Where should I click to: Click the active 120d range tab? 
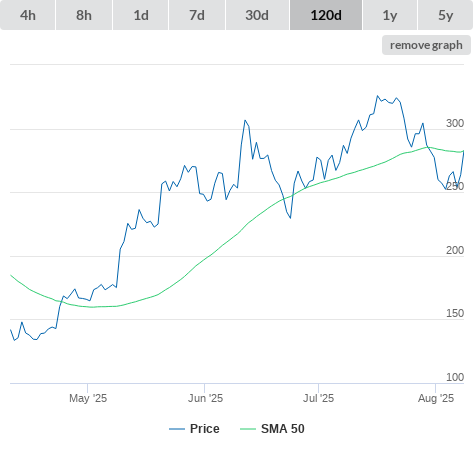pos(326,15)
